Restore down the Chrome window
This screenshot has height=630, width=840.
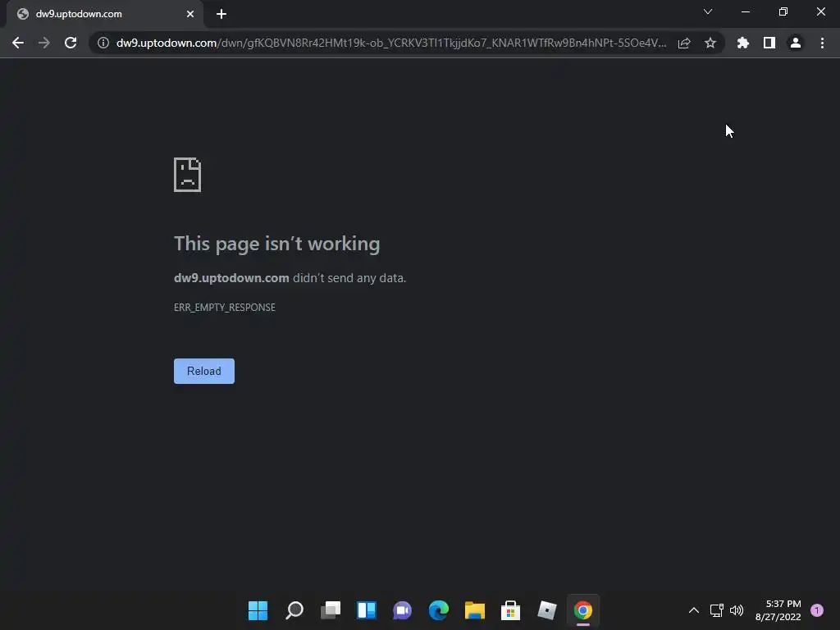(783, 11)
